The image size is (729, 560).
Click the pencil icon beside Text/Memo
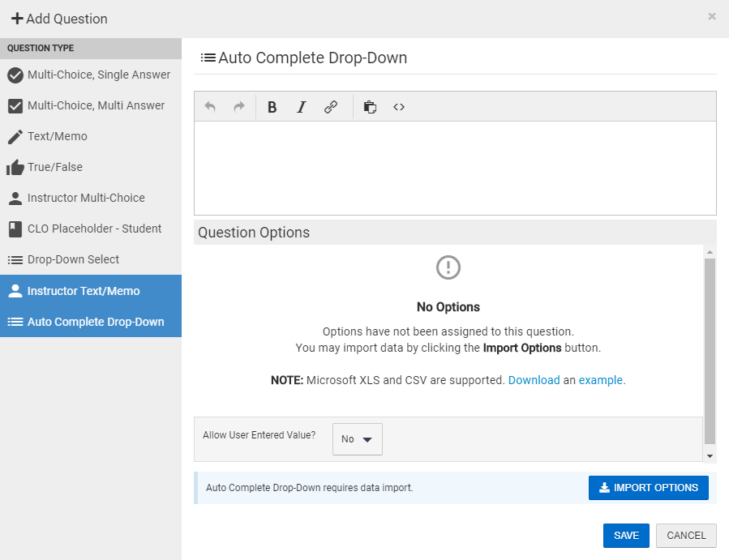point(15,137)
